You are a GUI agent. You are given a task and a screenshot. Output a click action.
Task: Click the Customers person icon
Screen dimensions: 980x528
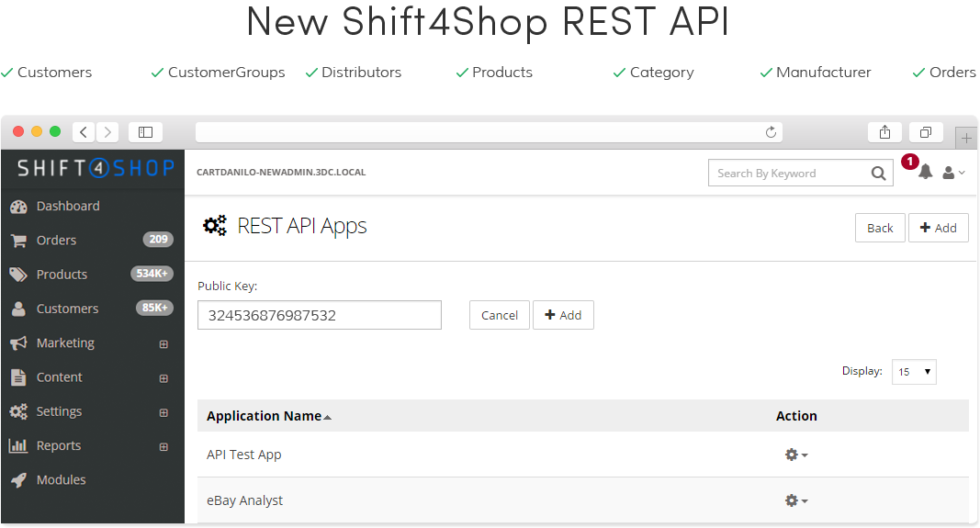pos(18,309)
